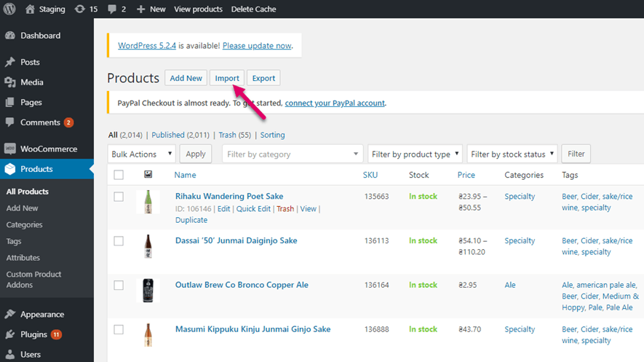Open the sidebar Tags submenu item
Image resolution: width=644 pixels, height=362 pixels.
pyautogui.click(x=14, y=241)
